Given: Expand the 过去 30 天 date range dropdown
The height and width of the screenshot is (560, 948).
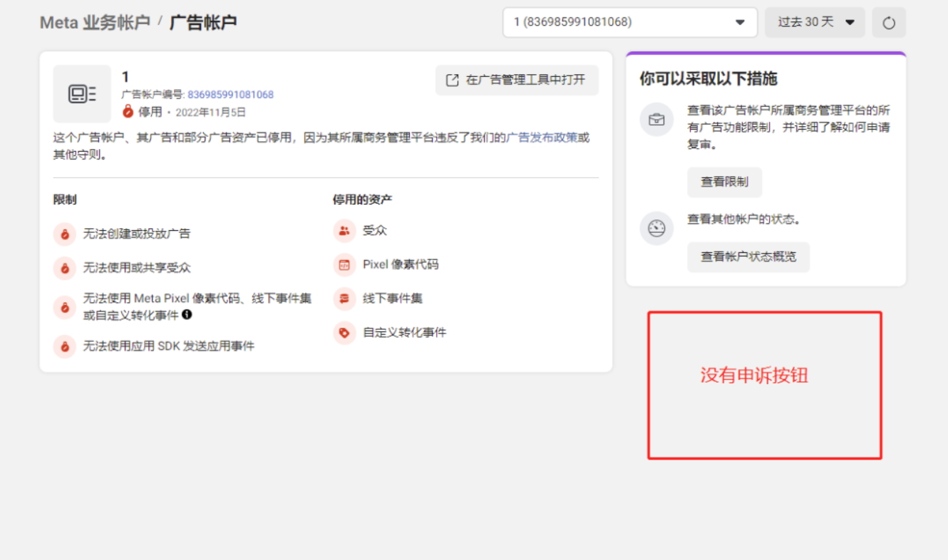Looking at the screenshot, I should (815, 22).
